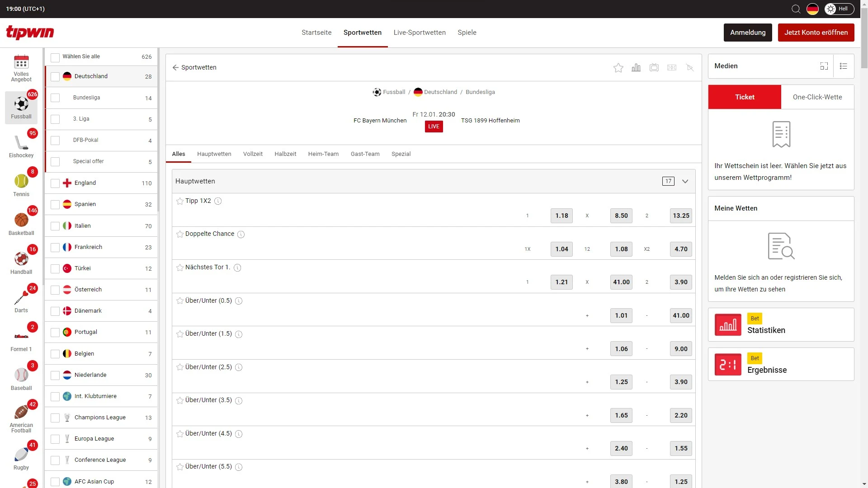
Task: Select the American Football sport icon
Action: tap(21, 413)
